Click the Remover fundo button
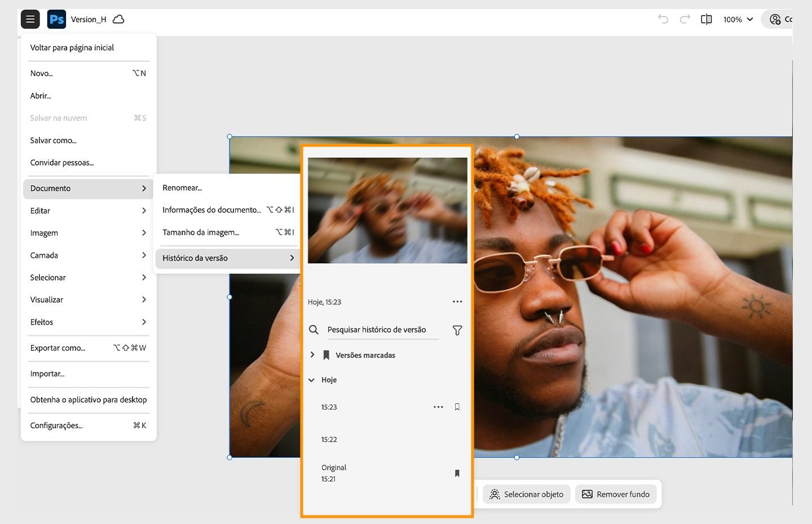 coord(616,494)
